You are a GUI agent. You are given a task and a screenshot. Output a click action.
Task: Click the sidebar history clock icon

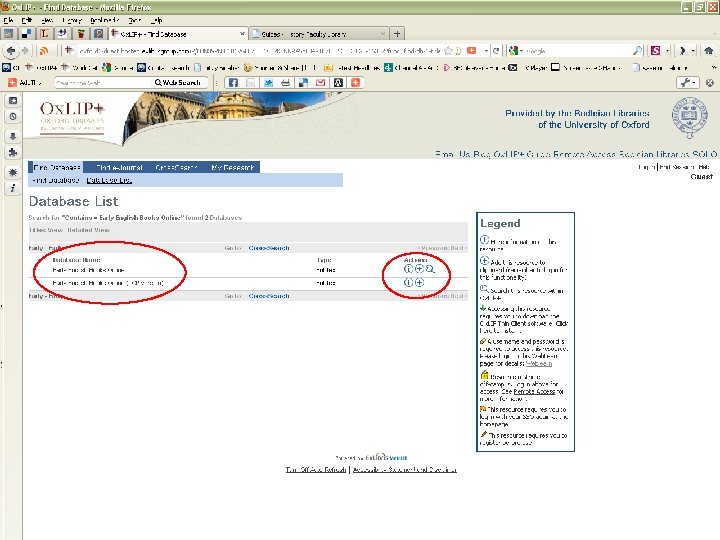[x=13, y=117]
